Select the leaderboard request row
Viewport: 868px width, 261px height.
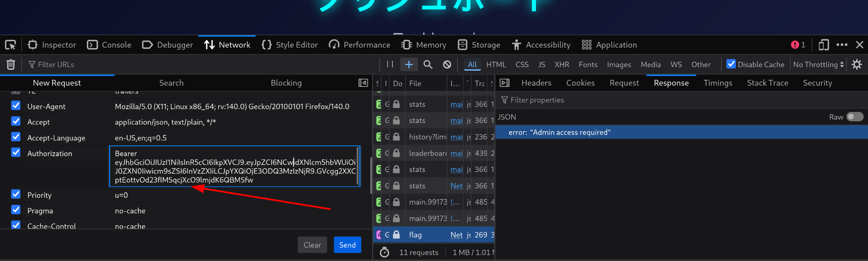[x=434, y=153]
